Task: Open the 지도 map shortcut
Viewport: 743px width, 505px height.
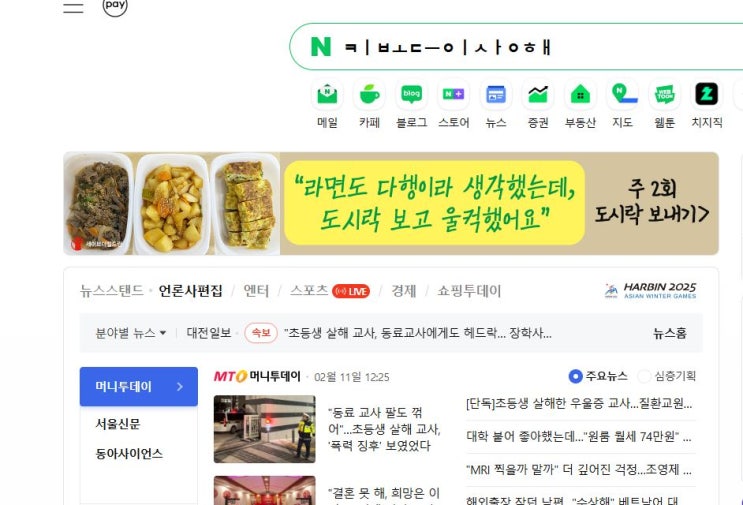Action: pyautogui.click(x=623, y=104)
